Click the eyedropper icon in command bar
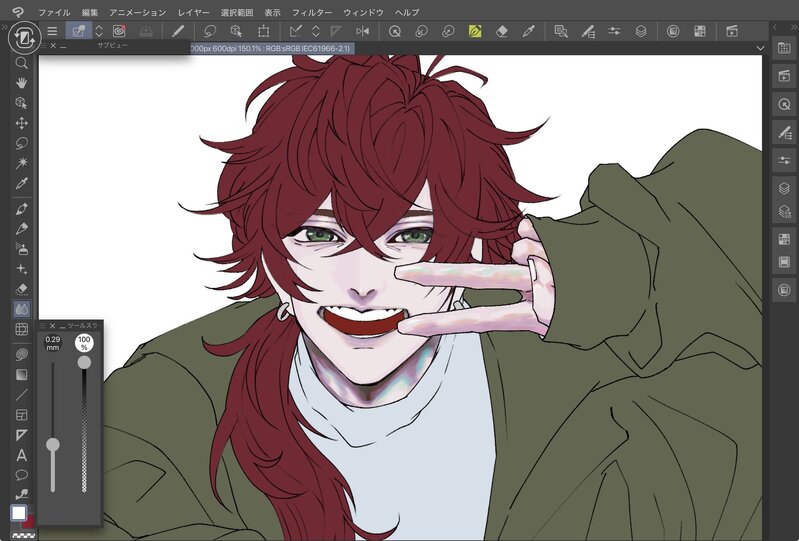799x541 pixels. (528, 31)
